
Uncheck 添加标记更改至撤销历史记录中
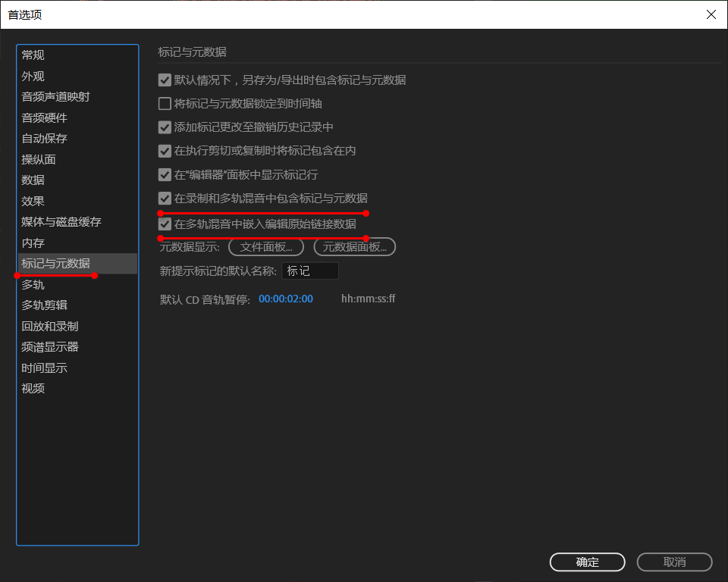(165, 127)
